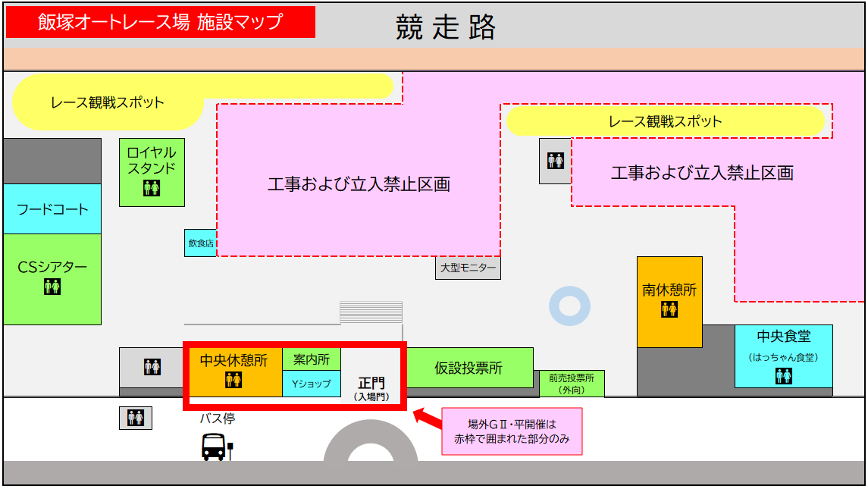
Task: Click the バス停 label
Action: point(218,418)
